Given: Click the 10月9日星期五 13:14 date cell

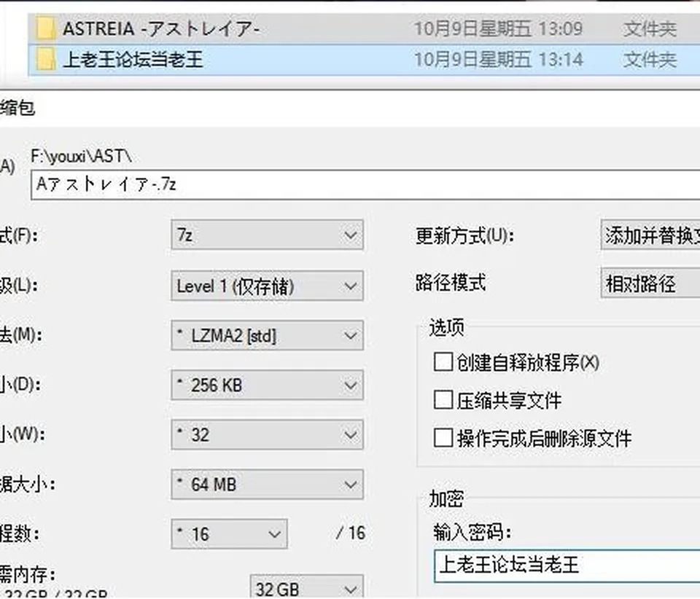Looking at the screenshot, I should point(499,59).
